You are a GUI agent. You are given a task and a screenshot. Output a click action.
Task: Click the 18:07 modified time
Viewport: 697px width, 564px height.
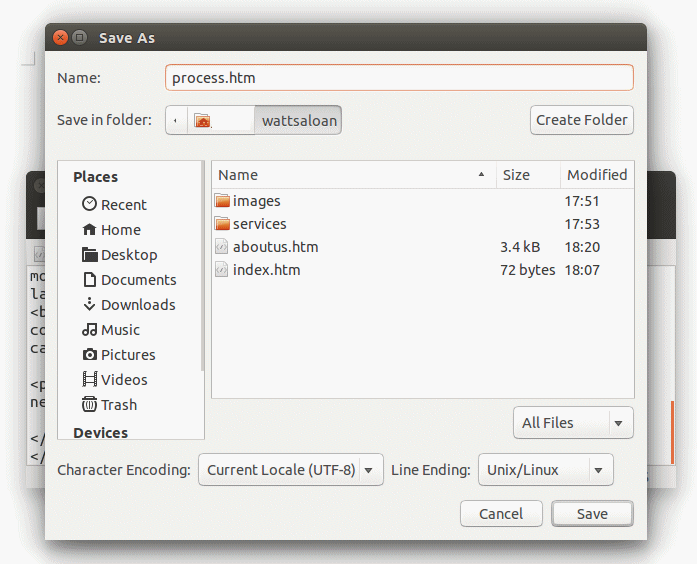582,270
